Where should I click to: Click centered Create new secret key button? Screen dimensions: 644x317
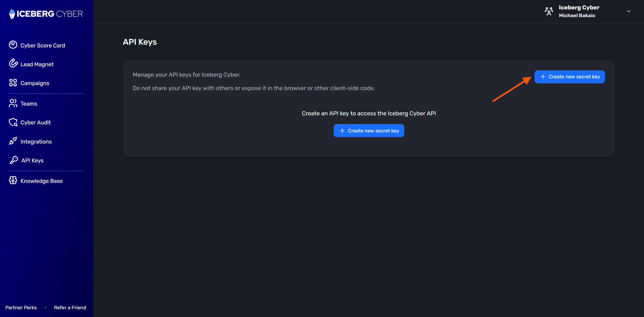click(369, 131)
